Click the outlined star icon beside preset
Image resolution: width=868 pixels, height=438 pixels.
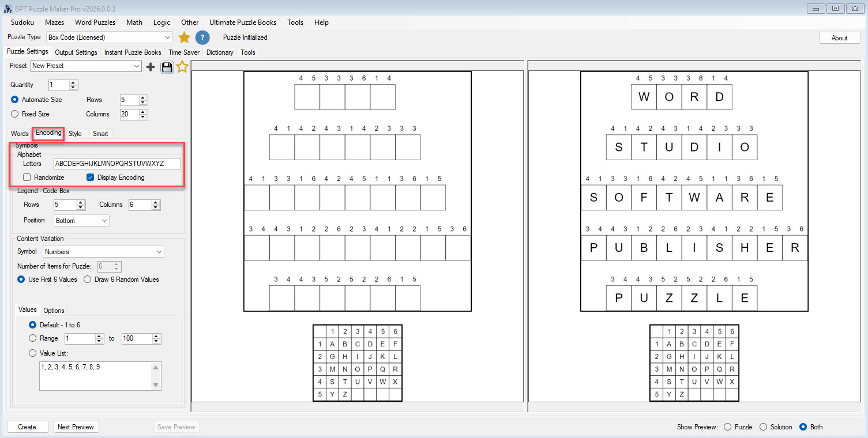point(182,67)
